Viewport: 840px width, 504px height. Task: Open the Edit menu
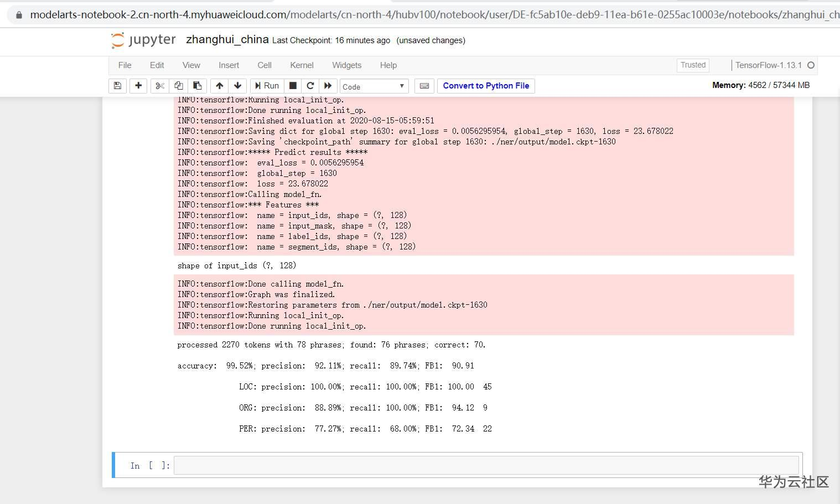click(x=157, y=65)
